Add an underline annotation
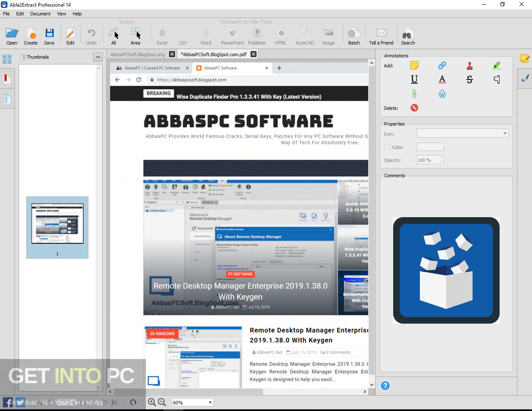The image size is (532, 411). point(414,79)
